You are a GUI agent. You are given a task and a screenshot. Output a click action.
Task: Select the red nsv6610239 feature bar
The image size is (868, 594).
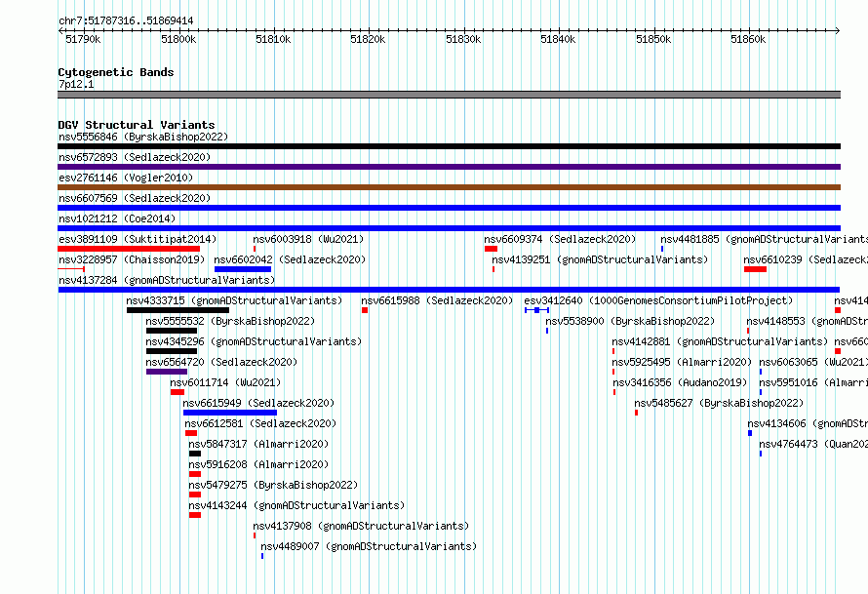click(x=755, y=269)
